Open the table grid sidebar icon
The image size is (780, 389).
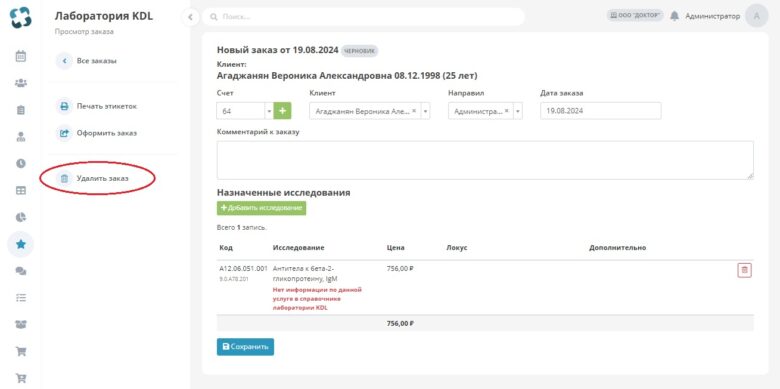20,191
